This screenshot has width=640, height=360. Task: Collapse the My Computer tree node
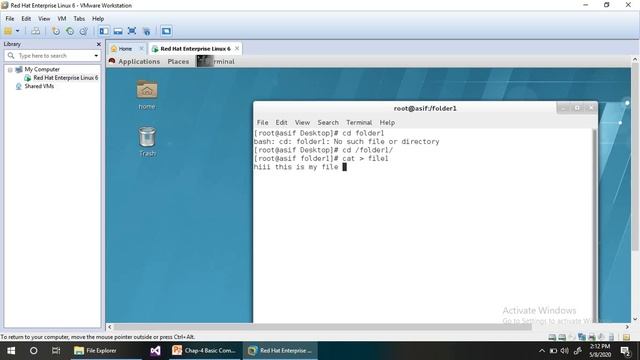click(10, 70)
